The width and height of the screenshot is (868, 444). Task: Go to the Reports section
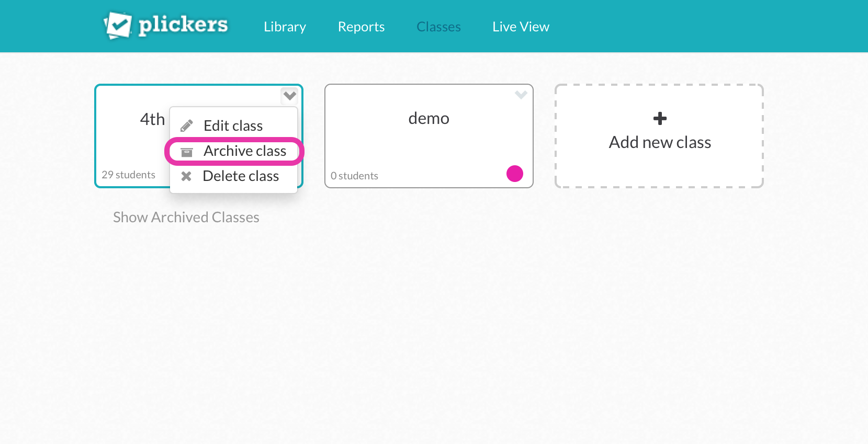[361, 27]
